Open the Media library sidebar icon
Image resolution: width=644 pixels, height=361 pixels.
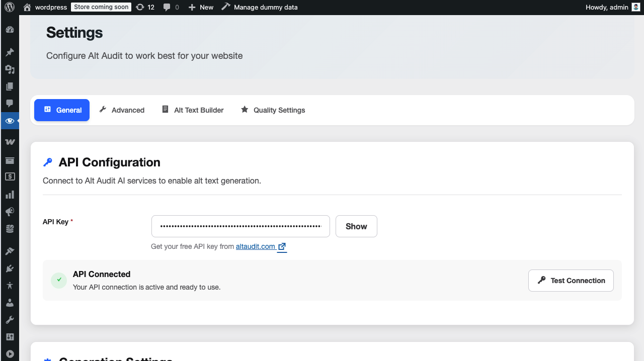click(x=10, y=69)
